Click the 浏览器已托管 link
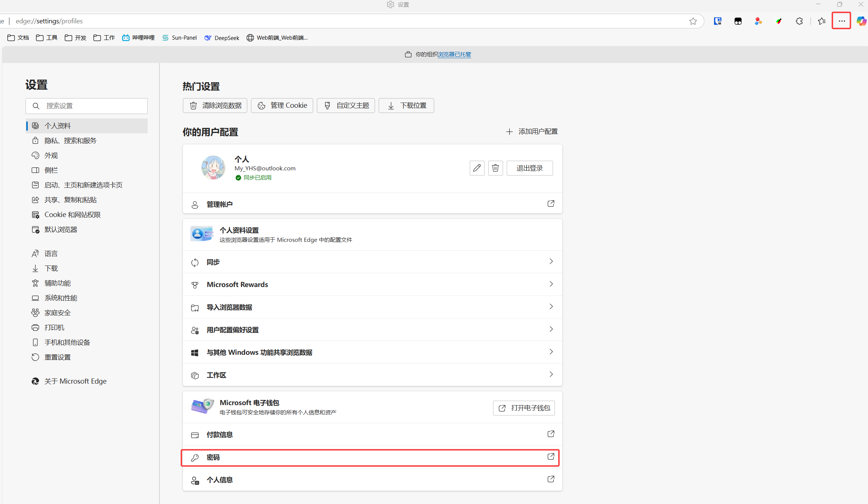This screenshot has height=504, width=868. (454, 54)
